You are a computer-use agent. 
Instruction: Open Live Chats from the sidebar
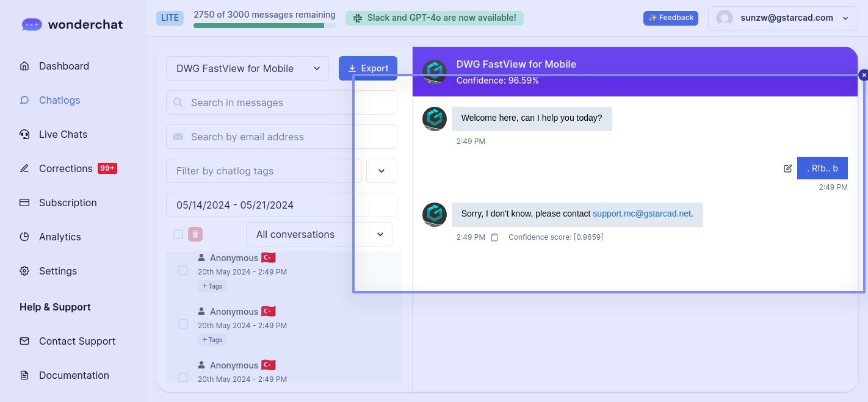[x=63, y=134]
